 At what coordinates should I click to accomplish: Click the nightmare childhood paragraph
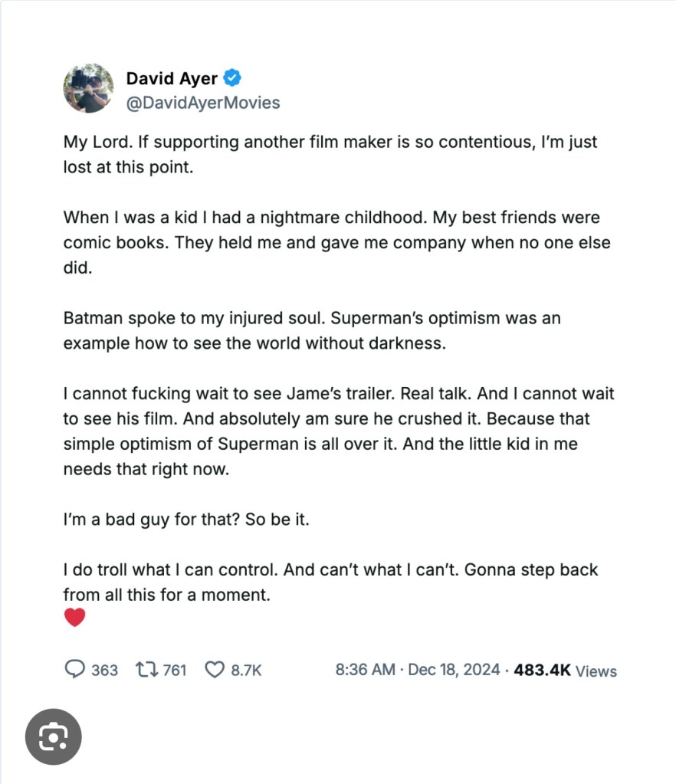336,241
